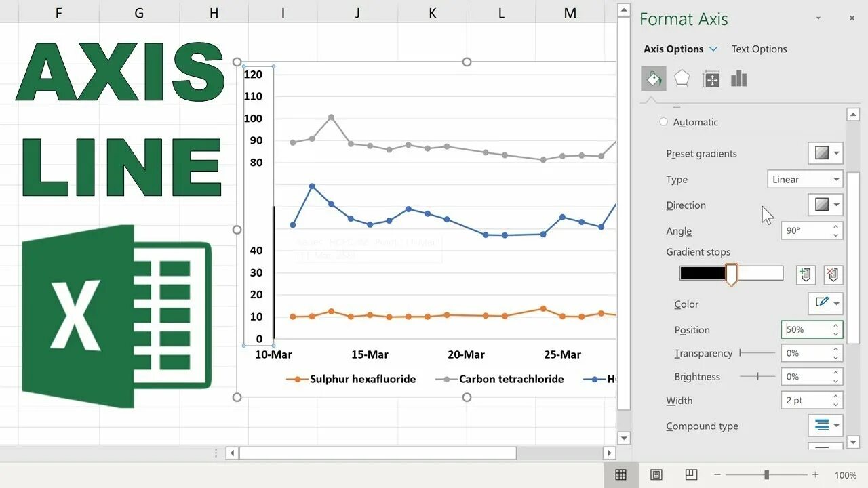Switch to Page Layout view
This screenshot has height=488, width=868.
click(656, 475)
